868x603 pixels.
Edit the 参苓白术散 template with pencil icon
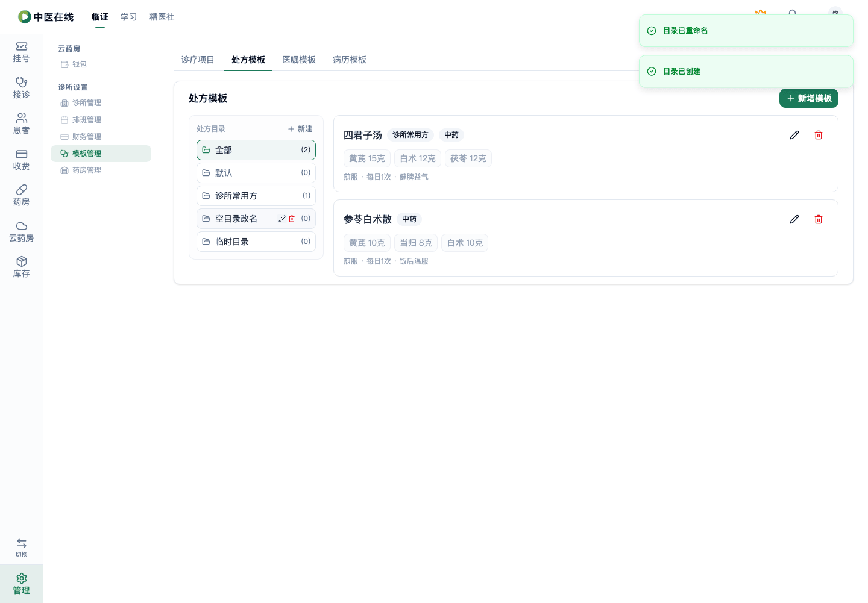794,219
